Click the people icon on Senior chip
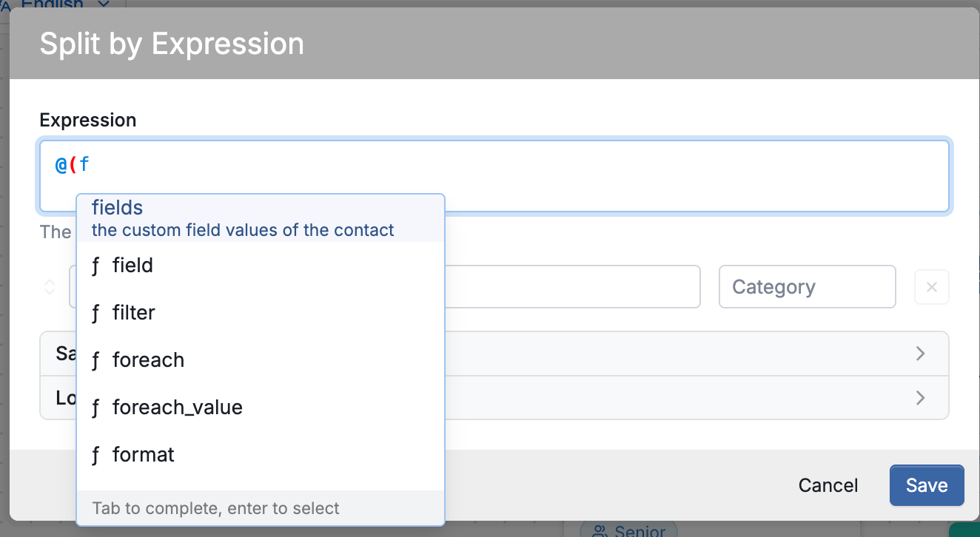 pos(600,531)
